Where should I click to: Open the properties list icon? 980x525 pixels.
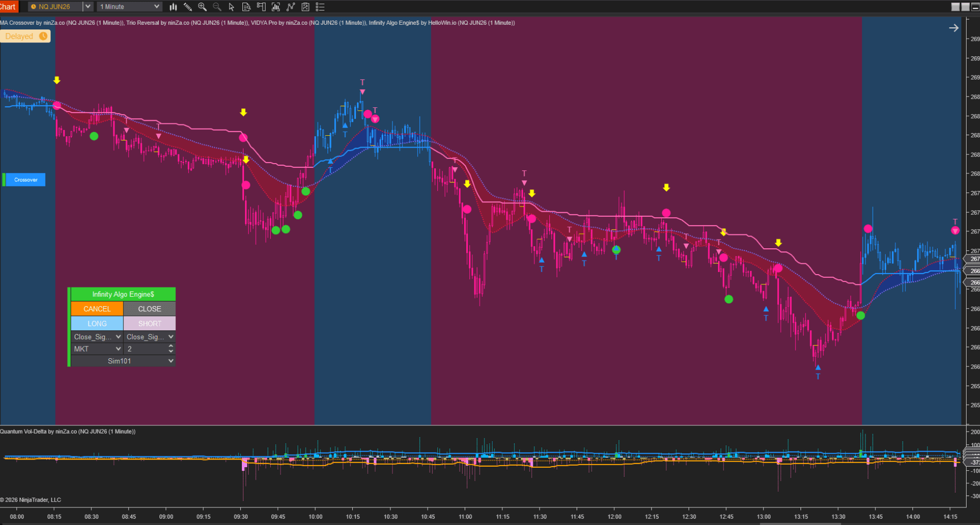[320, 7]
